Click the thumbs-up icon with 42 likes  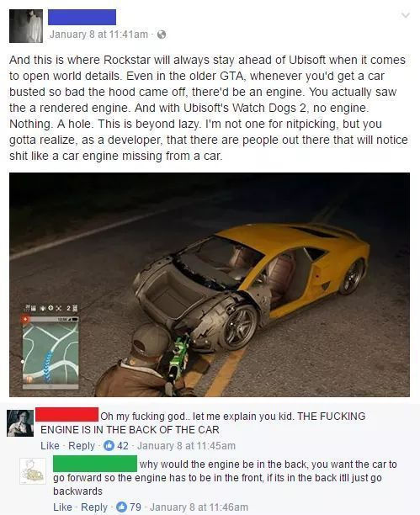[109, 446]
